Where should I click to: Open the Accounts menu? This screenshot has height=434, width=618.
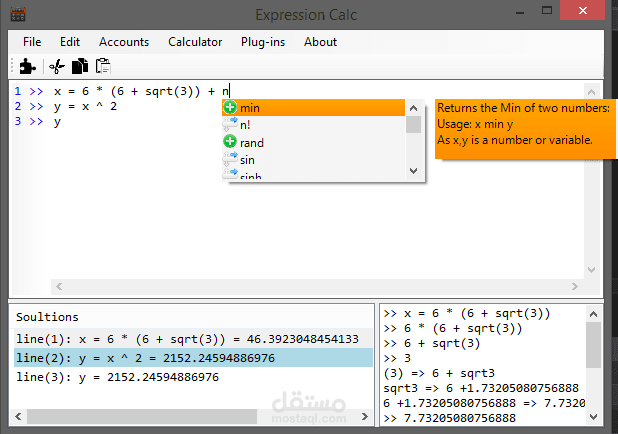click(124, 42)
